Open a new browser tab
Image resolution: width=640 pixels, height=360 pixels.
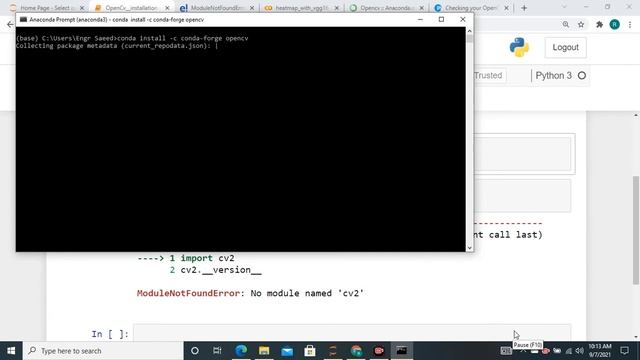click(524, 8)
